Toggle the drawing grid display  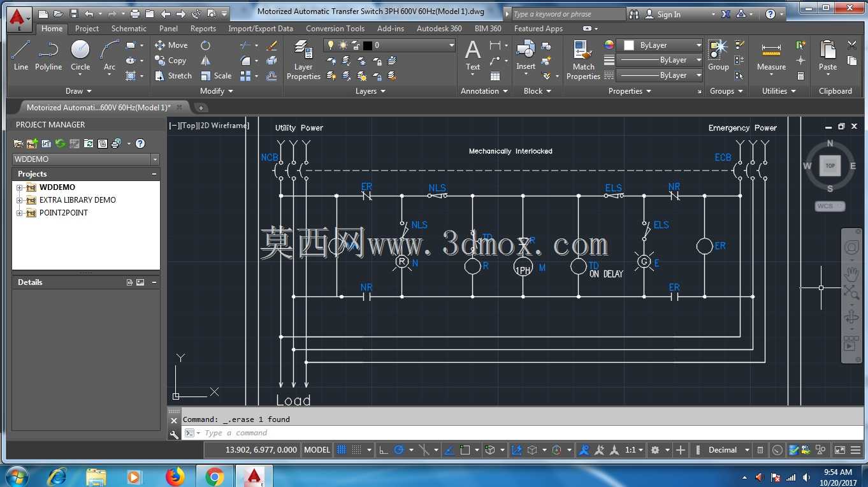342,450
